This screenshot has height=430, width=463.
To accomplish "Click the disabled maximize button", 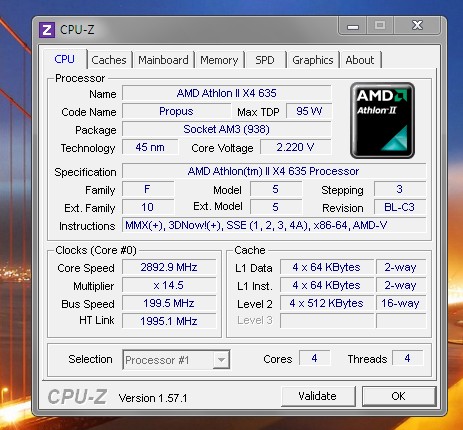I will tap(380, 25).
